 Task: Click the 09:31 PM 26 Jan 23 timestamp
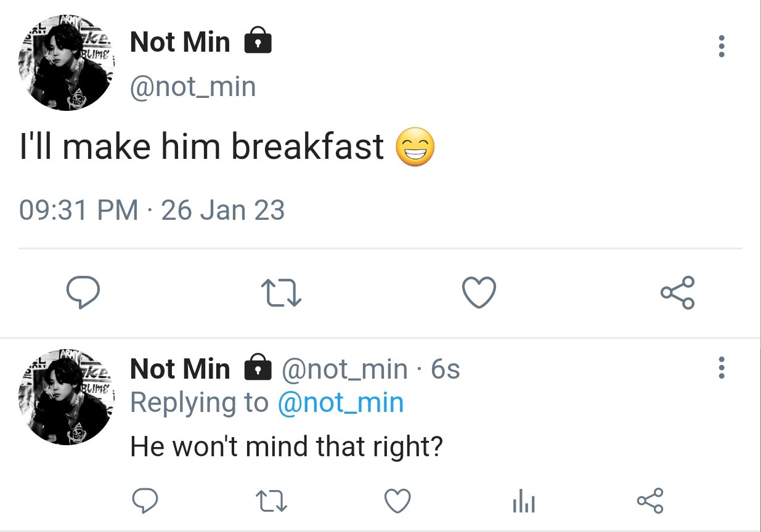click(x=152, y=211)
